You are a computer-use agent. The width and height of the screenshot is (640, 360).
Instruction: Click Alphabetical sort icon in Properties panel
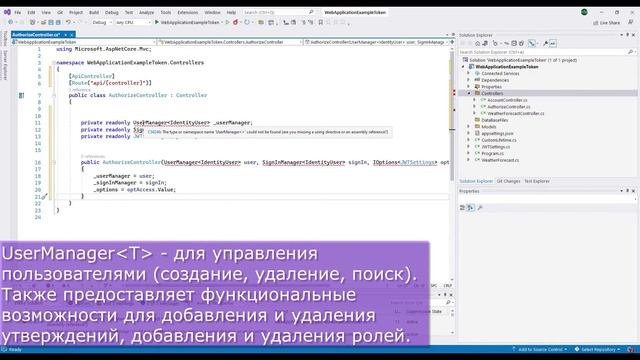(x=471, y=208)
